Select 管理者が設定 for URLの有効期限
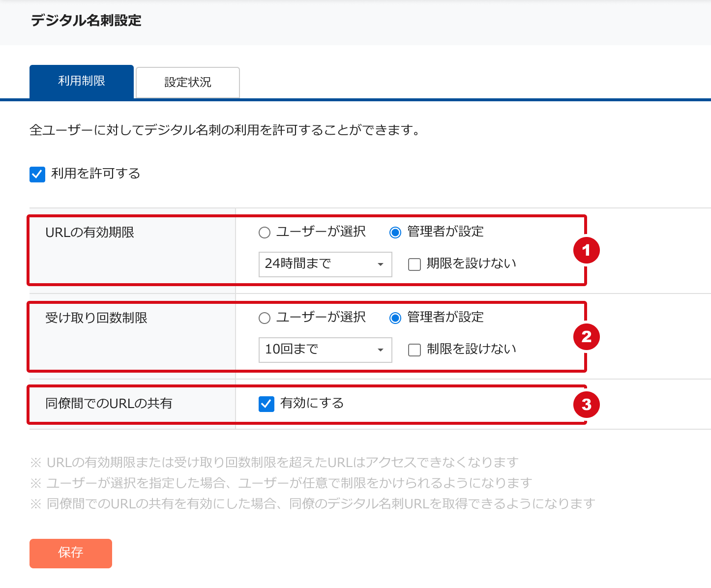The image size is (711, 588). coord(395,233)
